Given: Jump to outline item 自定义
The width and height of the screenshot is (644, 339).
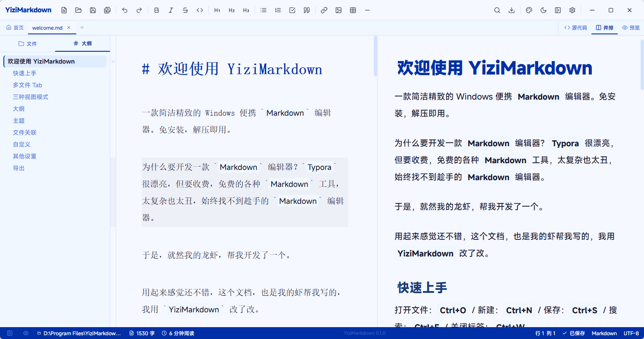Looking at the screenshot, I should (x=22, y=144).
